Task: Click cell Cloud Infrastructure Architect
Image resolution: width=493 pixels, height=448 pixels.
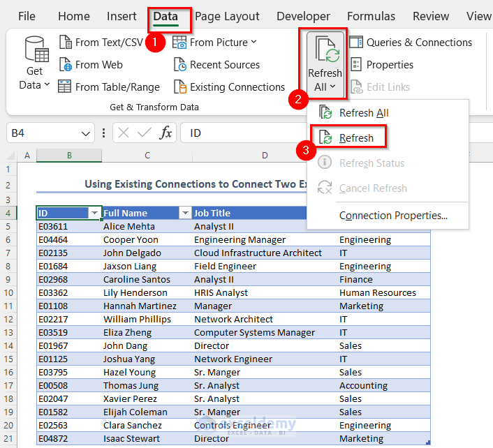Action: point(265,253)
